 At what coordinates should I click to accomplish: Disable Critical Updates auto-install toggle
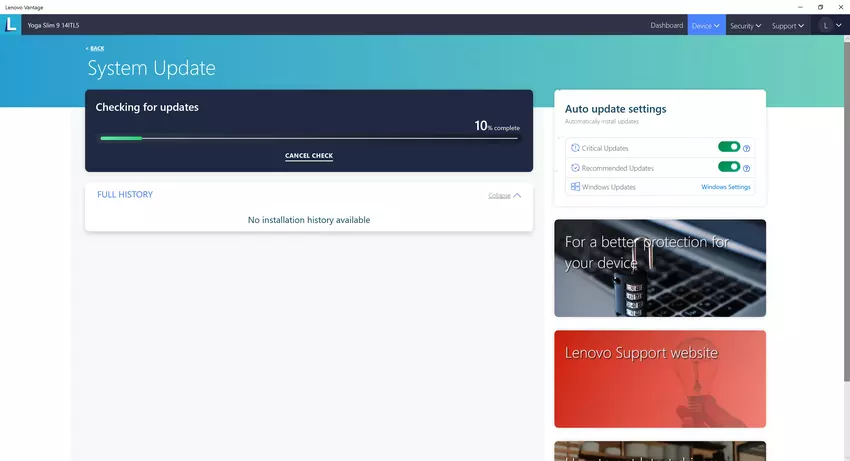pos(729,148)
